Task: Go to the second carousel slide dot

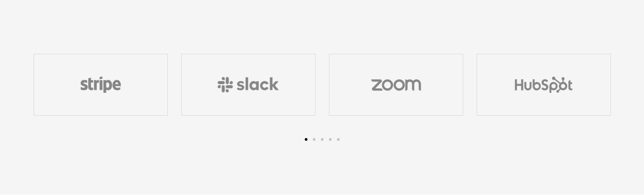Action: point(314,139)
